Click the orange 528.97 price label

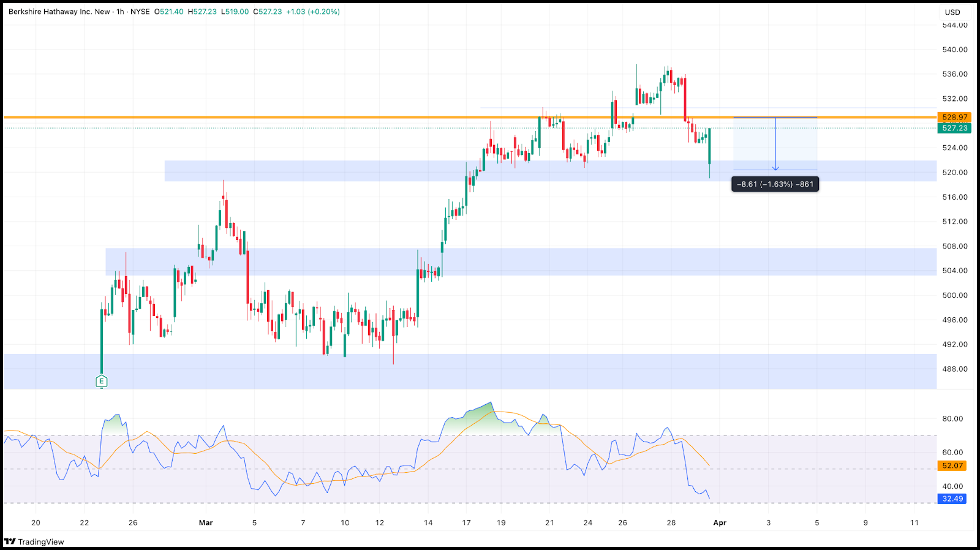955,117
